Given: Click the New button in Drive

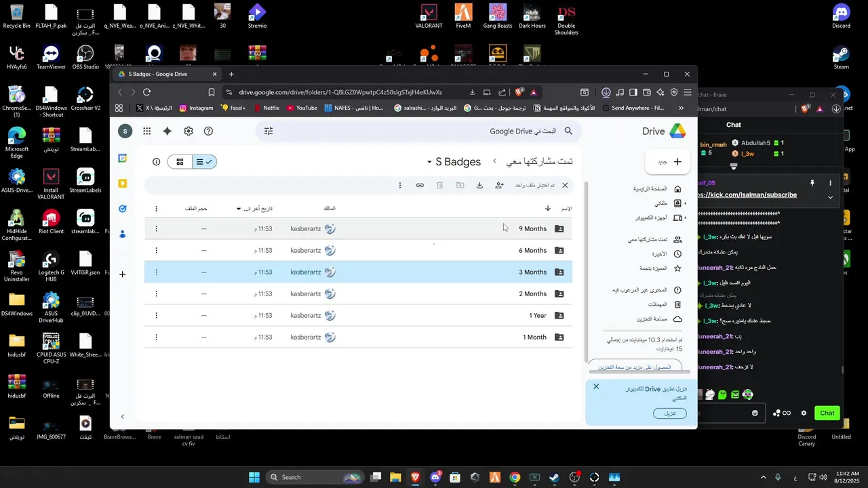Looking at the screenshot, I should (x=669, y=162).
